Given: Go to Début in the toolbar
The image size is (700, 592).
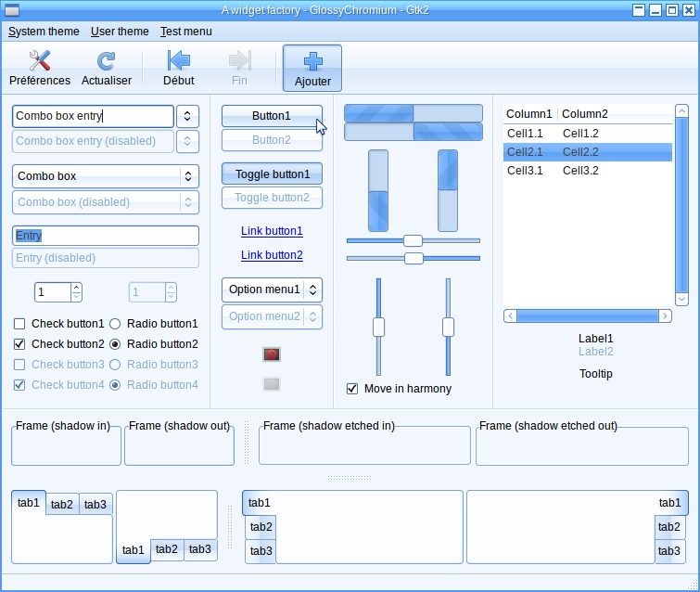Looking at the screenshot, I should tap(179, 68).
